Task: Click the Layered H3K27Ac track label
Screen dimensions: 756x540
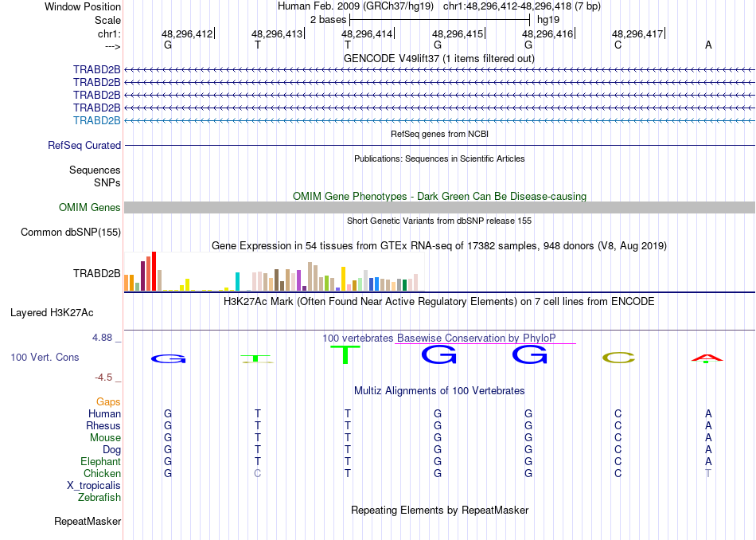Action: 52,313
